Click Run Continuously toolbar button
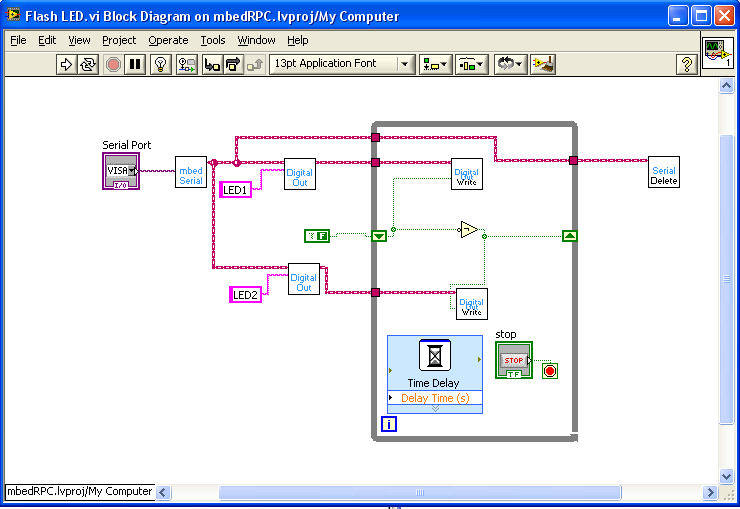 tap(89, 64)
